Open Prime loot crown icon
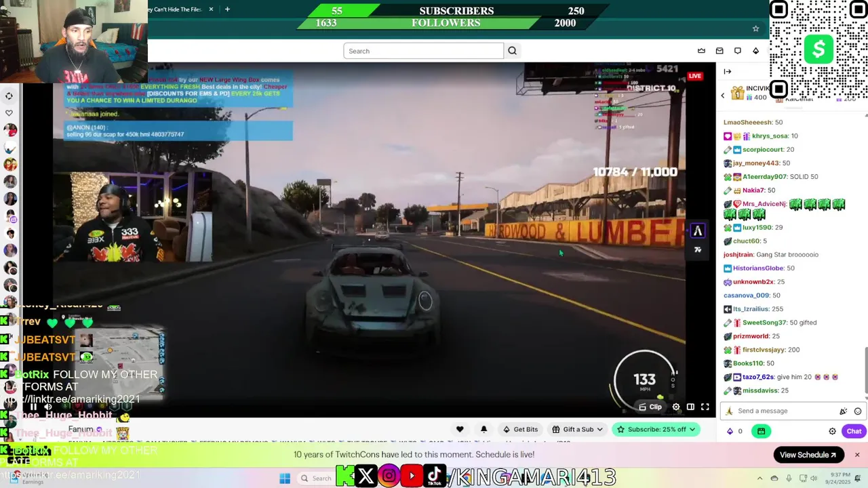 point(701,51)
